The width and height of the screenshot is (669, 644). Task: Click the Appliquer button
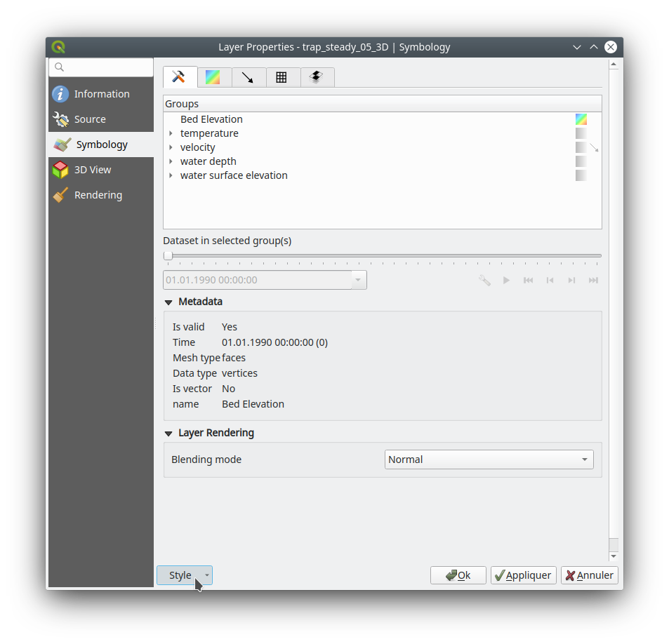click(x=523, y=575)
